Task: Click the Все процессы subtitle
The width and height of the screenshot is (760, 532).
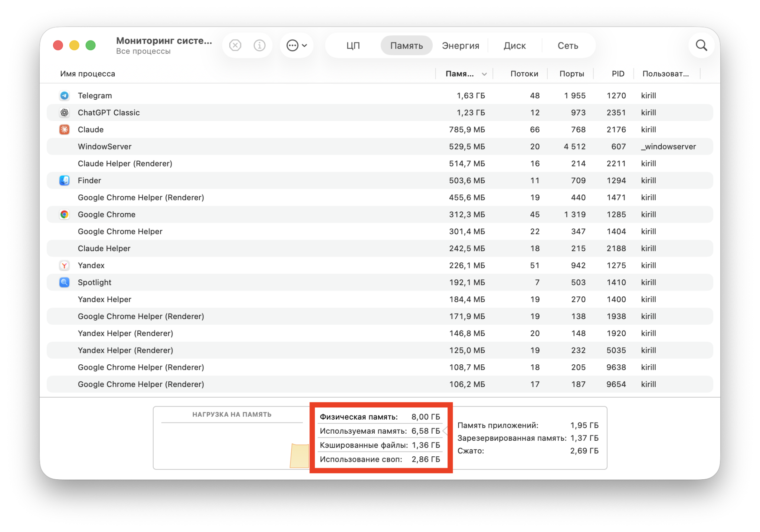Action: (x=143, y=51)
